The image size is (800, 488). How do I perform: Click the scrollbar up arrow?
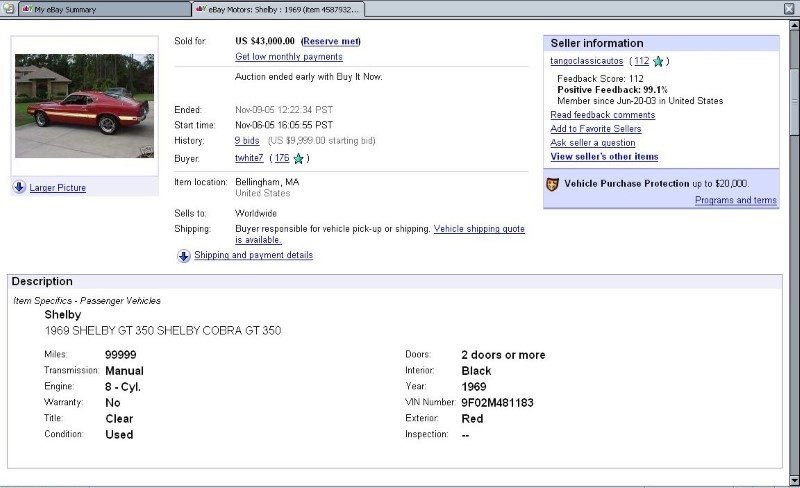794,25
